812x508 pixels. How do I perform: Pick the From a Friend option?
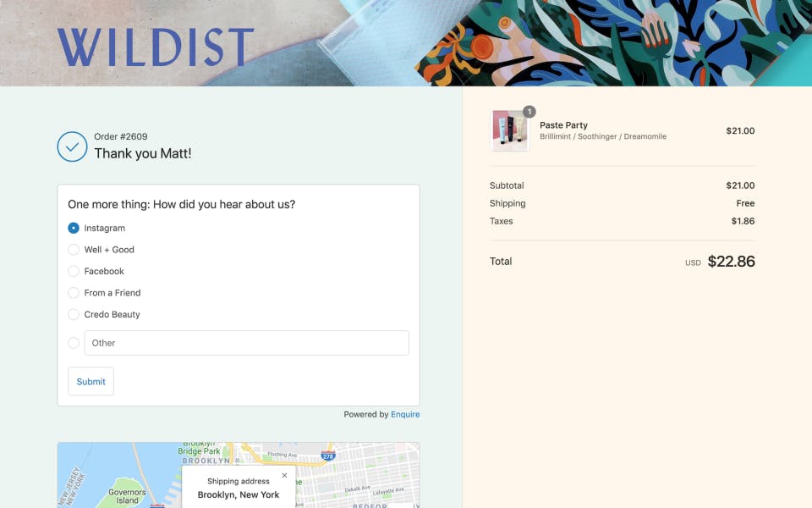(x=74, y=293)
